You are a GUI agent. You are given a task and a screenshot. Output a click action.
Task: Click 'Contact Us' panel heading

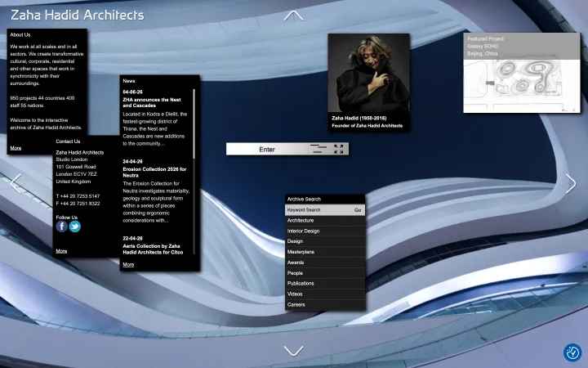coord(68,141)
